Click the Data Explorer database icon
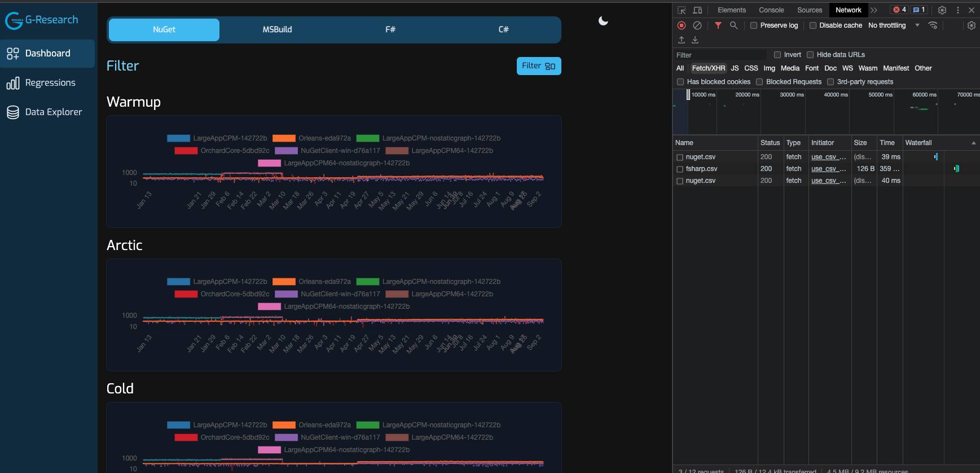Image resolution: width=980 pixels, height=473 pixels. click(13, 112)
